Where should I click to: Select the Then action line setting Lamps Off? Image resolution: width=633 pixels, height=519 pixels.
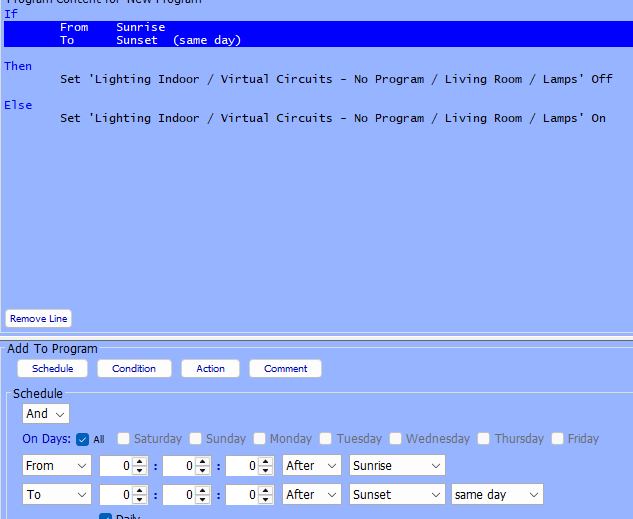(x=336, y=79)
